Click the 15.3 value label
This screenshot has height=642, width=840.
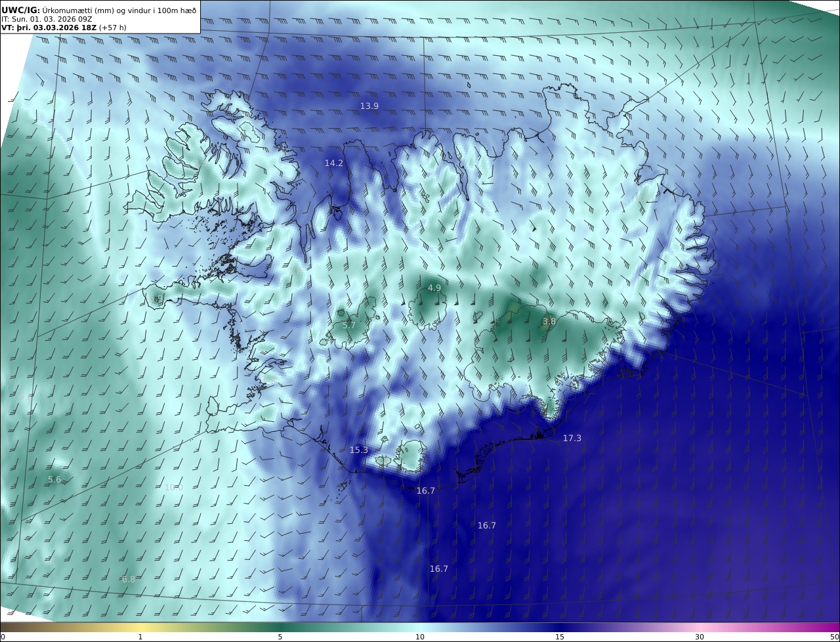coord(359,450)
